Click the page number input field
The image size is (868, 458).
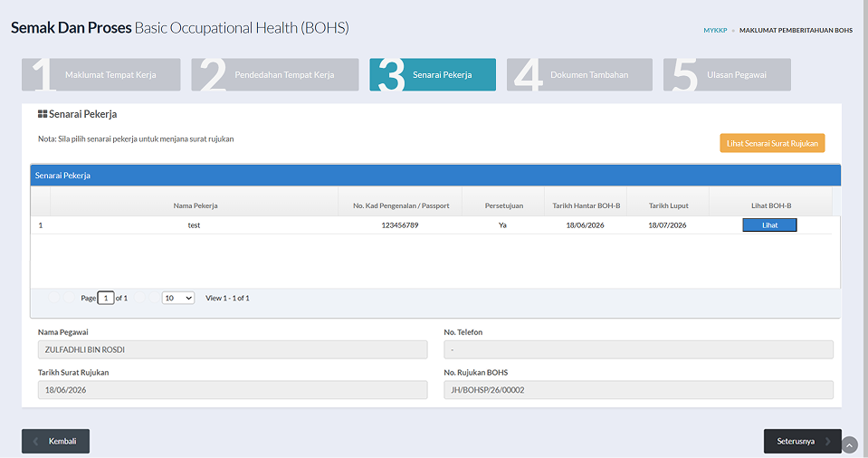[106, 298]
